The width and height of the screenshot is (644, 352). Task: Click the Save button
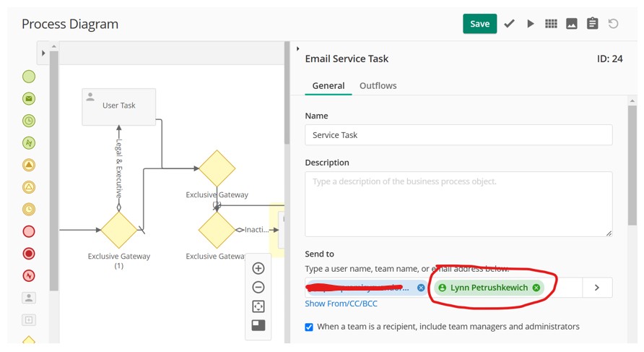tap(479, 24)
